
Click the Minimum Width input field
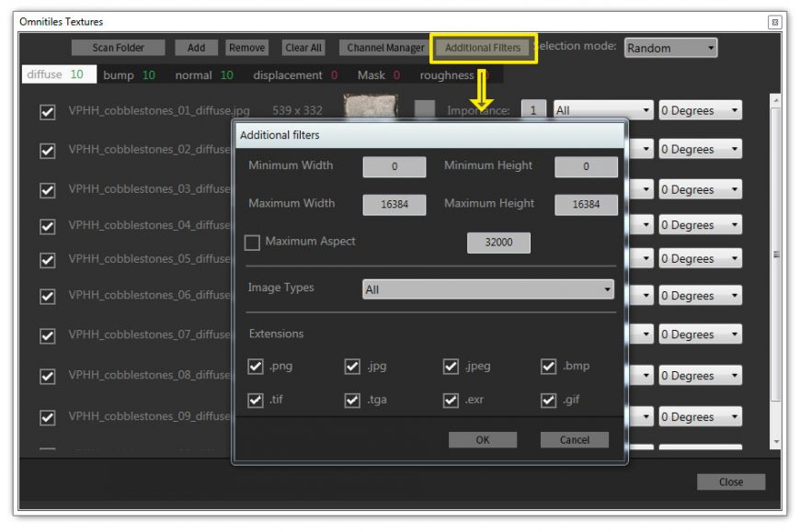(x=394, y=167)
